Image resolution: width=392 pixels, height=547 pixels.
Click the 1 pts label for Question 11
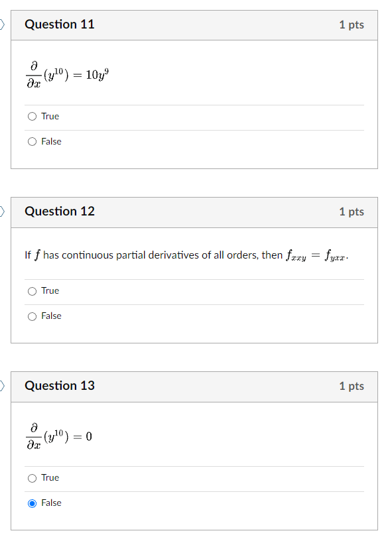[352, 25]
